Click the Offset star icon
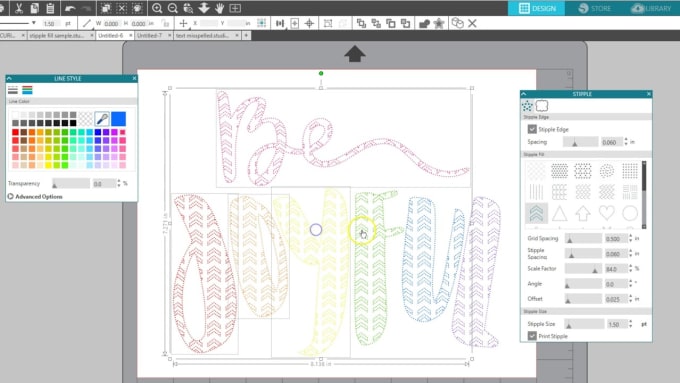Screen dimensions: 680x383 (439, 23)
